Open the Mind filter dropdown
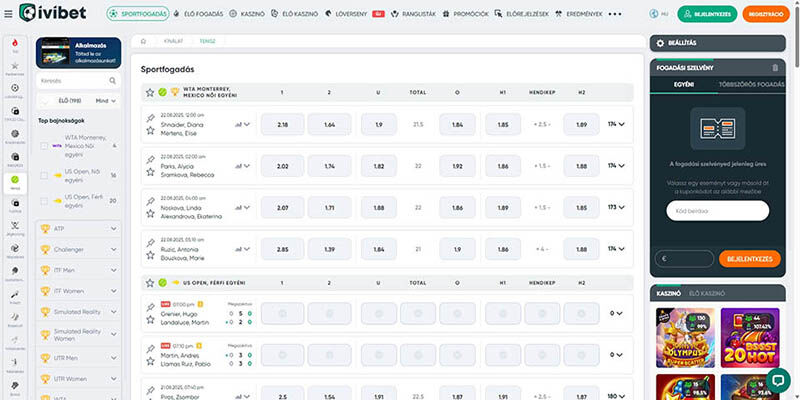800x400 pixels. tap(106, 101)
